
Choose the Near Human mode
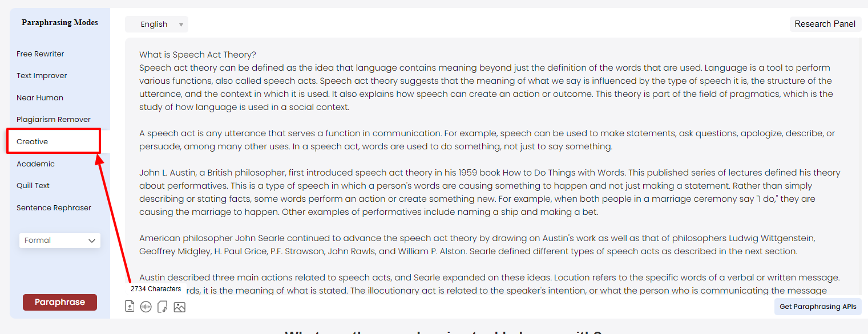click(x=40, y=98)
